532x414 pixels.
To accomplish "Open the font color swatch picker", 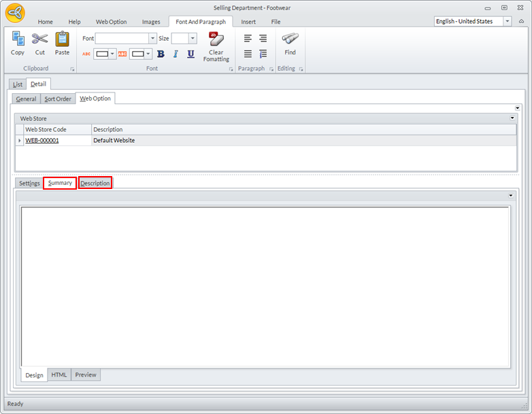I will point(104,54).
